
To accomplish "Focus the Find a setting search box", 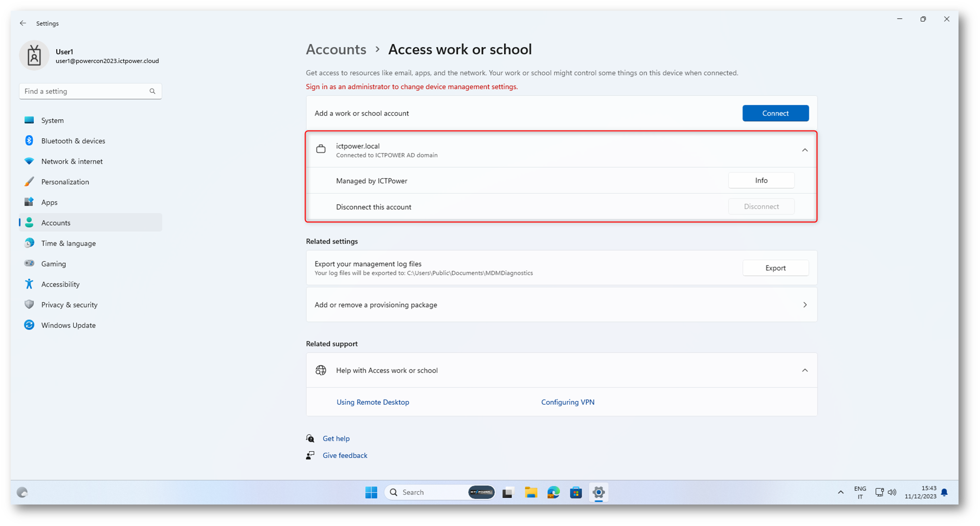I will pyautogui.click(x=91, y=91).
